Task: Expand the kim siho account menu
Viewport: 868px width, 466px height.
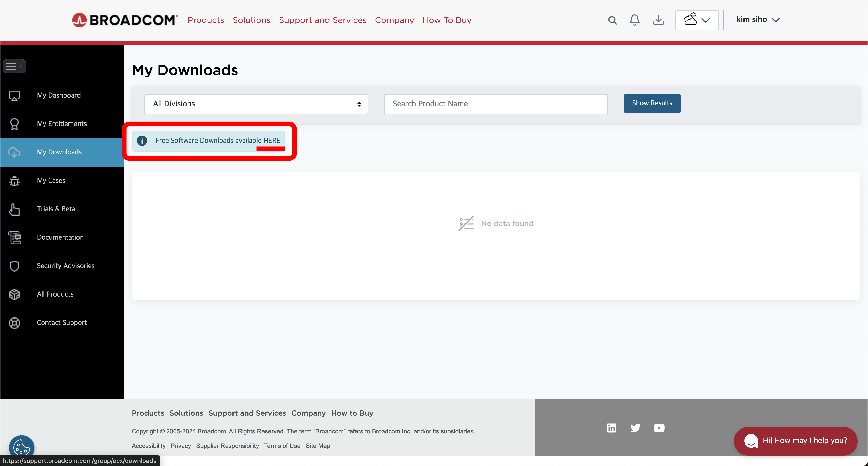Action: [758, 20]
